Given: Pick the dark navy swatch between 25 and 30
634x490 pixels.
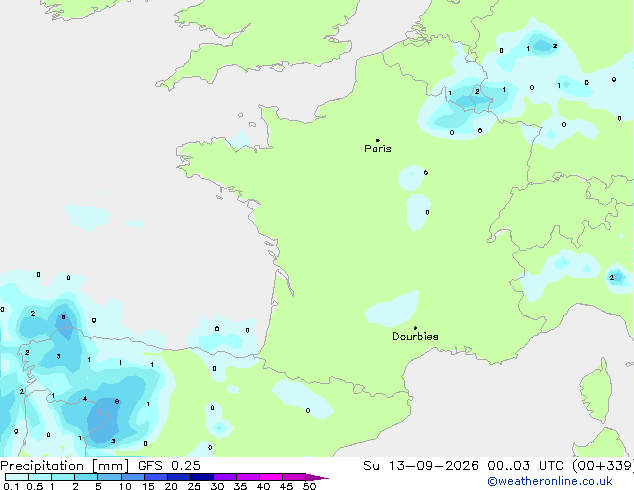Looking at the screenshot, I should (x=202, y=477).
